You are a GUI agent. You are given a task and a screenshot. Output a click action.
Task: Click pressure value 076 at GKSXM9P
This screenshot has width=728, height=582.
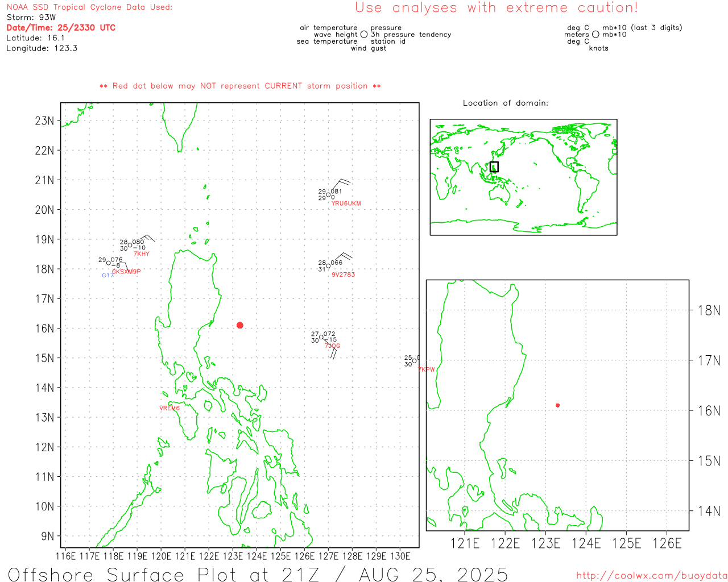pyautogui.click(x=117, y=260)
